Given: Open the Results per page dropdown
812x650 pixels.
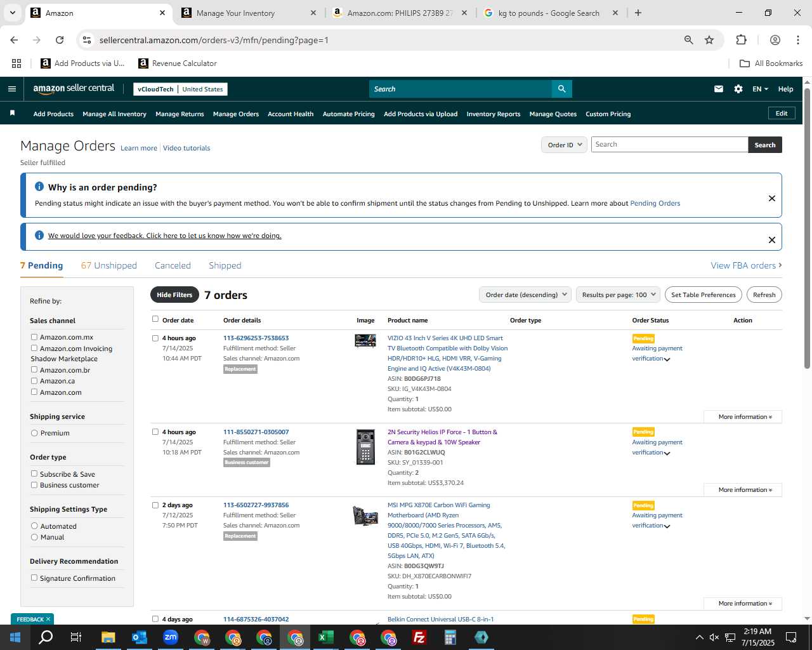Looking at the screenshot, I should (x=618, y=295).
